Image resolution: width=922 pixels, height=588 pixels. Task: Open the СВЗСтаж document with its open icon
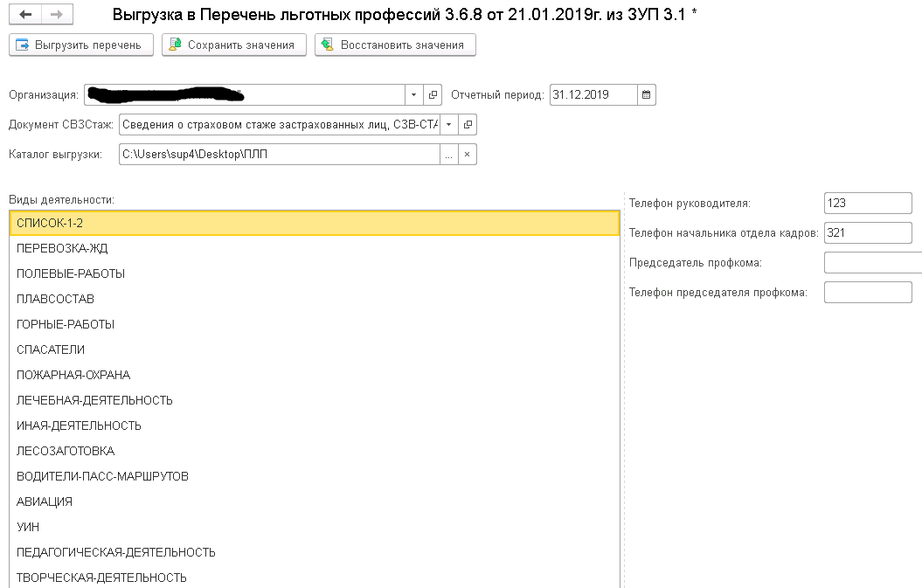click(468, 125)
